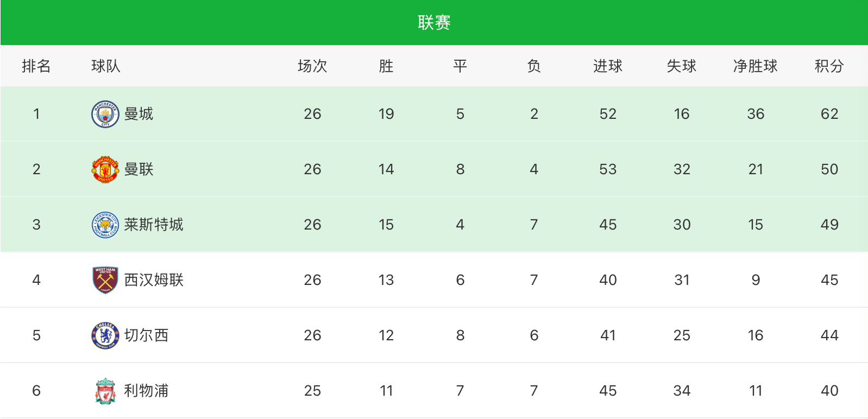Open the 切尔西 team page
The width and height of the screenshot is (868, 419).
coord(146,335)
